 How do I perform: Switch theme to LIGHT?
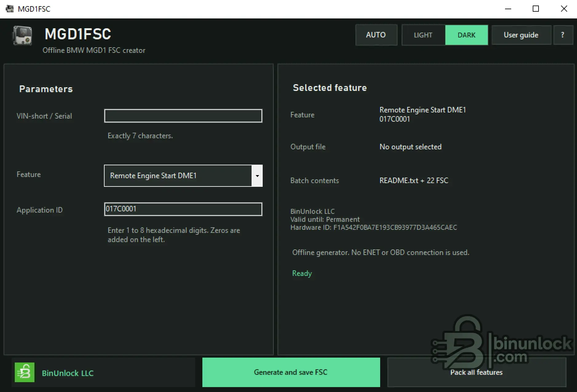423,35
